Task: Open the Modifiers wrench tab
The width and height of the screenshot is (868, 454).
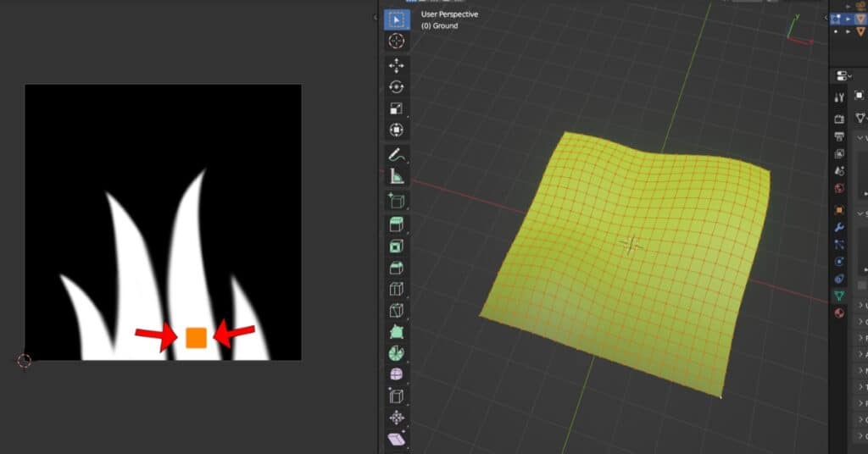Action: click(839, 227)
